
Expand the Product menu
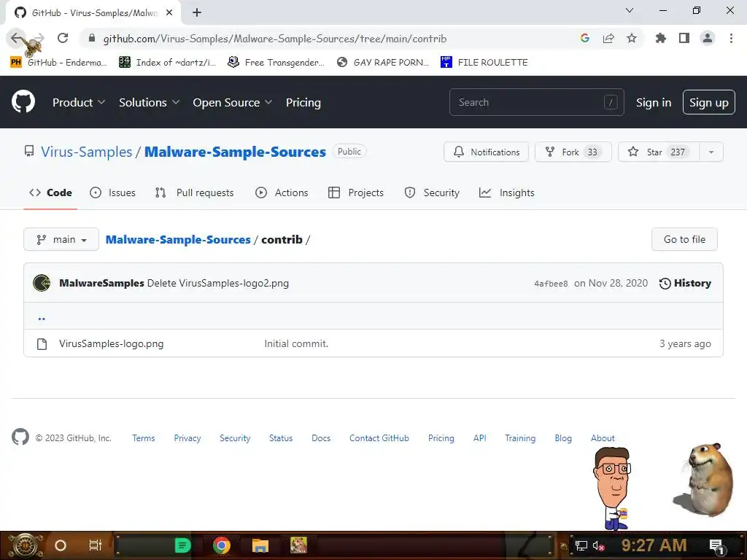[79, 102]
